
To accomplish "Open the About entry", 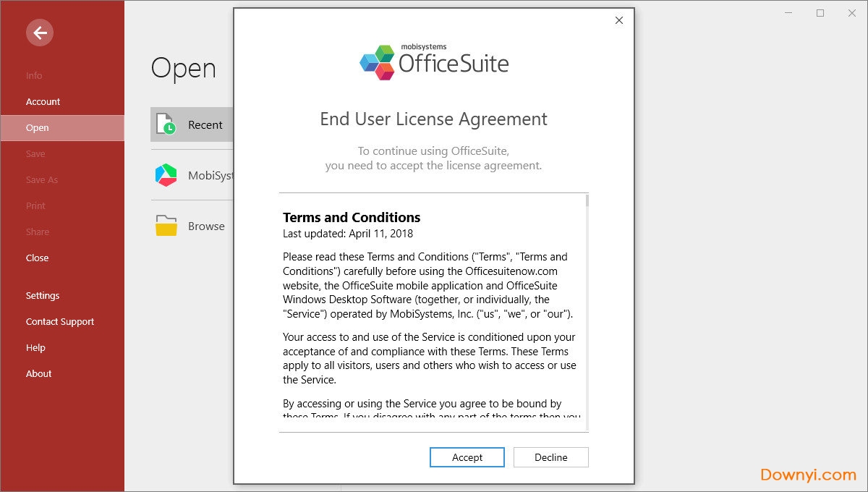I will click(x=38, y=373).
